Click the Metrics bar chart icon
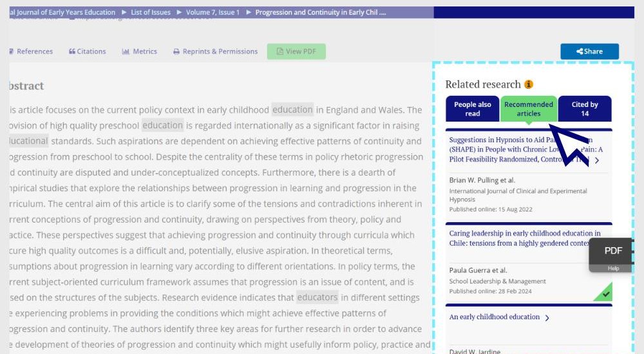The width and height of the screenshot is (644, 354). [x=126, y=51]
